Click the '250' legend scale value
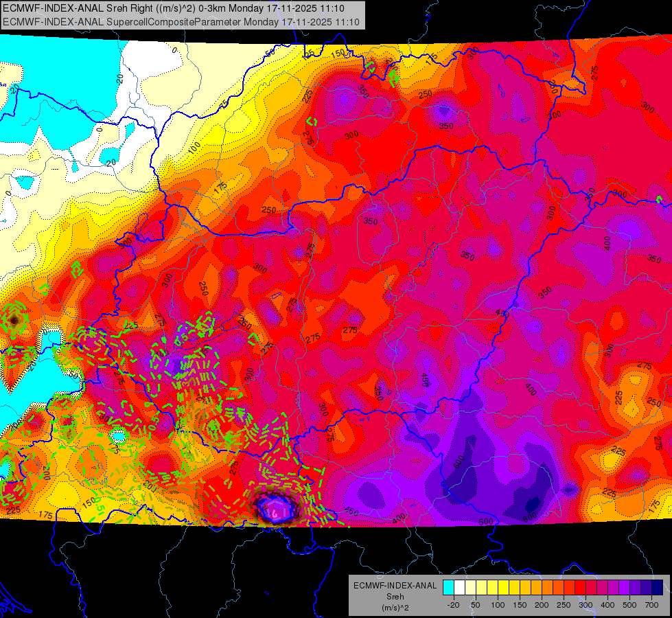Viewport: 672px width, 618px height. tap(564, 605)
